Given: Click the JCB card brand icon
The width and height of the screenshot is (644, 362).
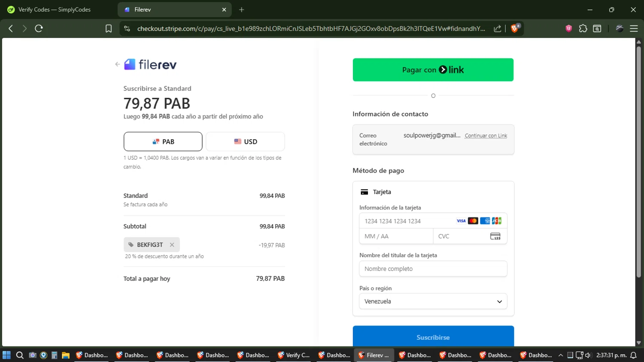Looking at the screenshot, I should pyautogui.click(x=497, y=221).
